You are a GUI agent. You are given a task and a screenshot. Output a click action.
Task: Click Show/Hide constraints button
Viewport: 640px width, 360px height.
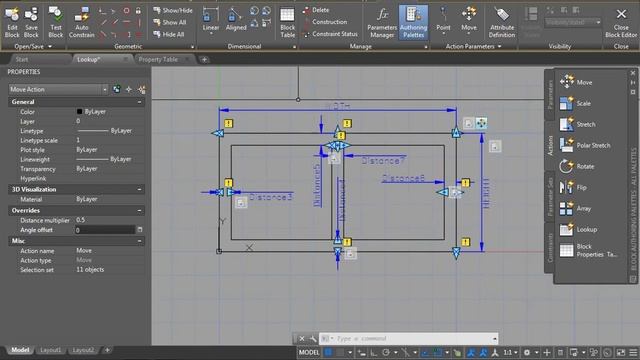click(173, 10)
